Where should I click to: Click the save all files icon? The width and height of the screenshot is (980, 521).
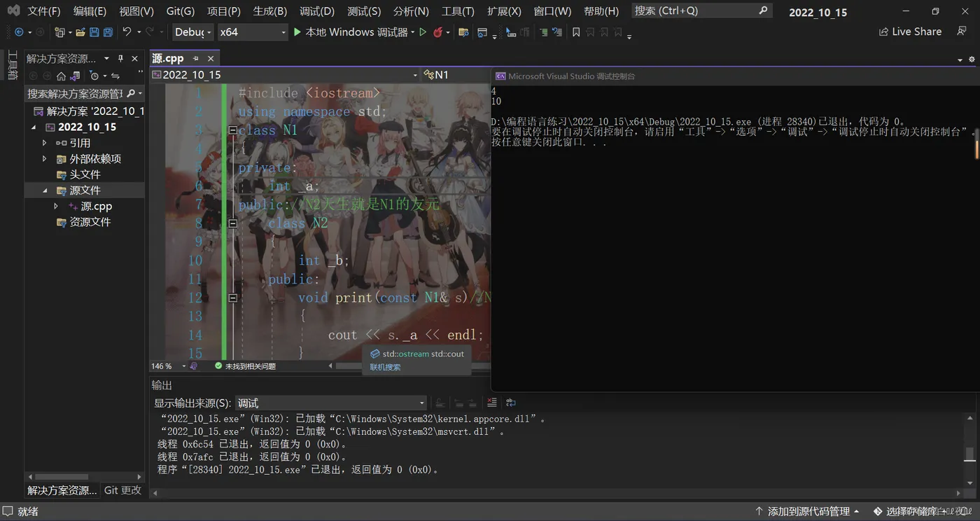click(x=108, y=32)
